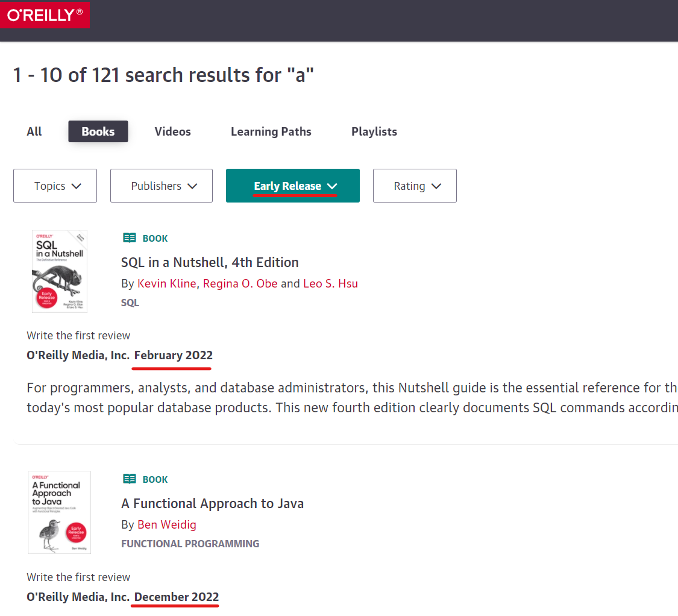Click the SQL in a Nutshell description paragraph
Screen dimensions: 678x616
(x=352, y=398)
